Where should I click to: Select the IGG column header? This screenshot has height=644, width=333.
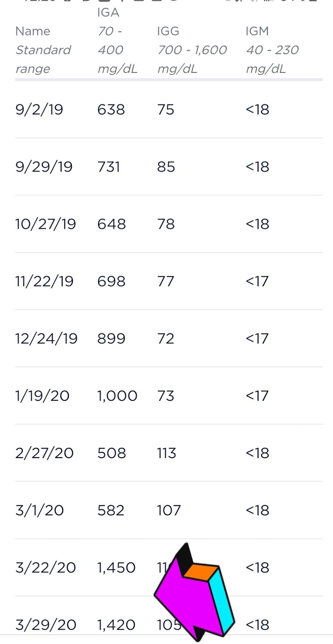[x=168, y=31]
